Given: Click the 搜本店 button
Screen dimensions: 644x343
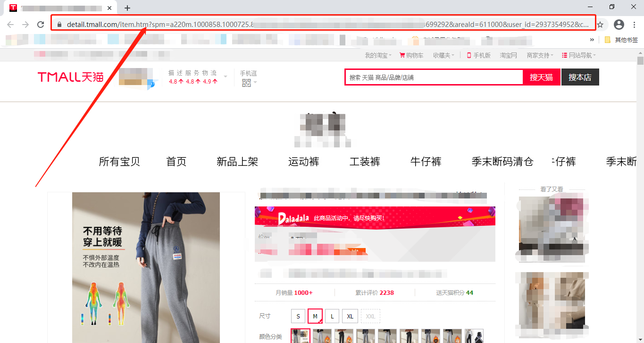Looking at the screenshot, I should click(580, 77).
